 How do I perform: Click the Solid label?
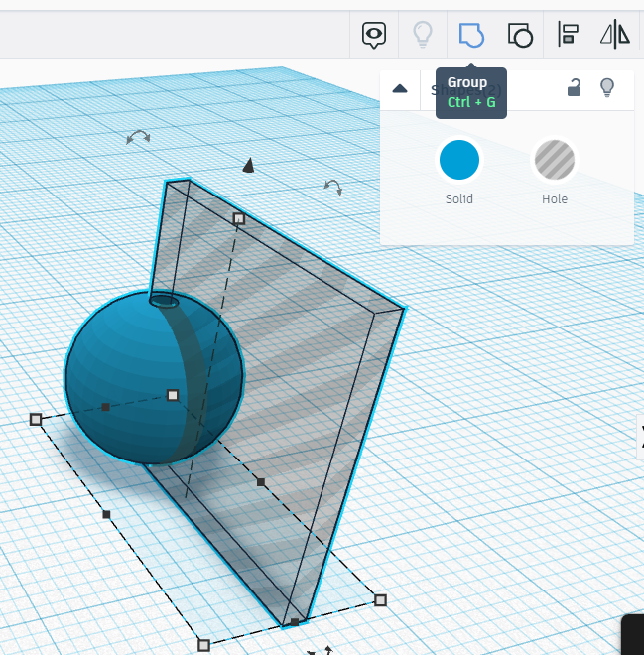[459, 198]
